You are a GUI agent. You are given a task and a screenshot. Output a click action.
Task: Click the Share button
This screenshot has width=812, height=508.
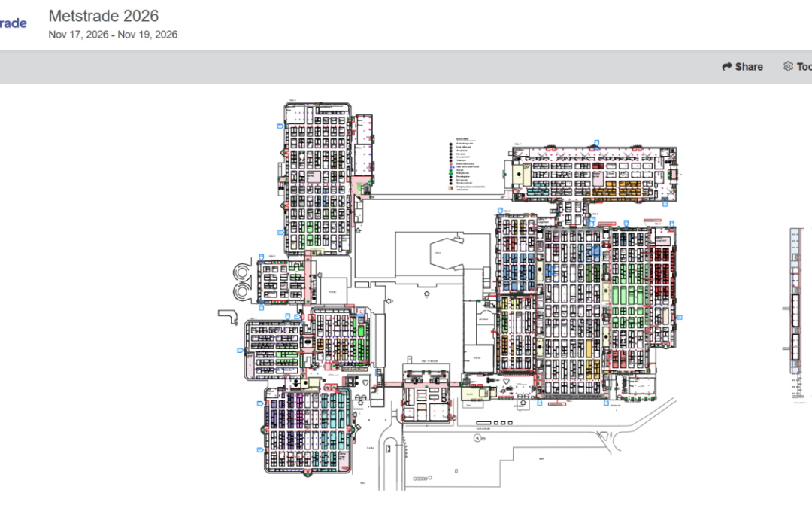(x=742, y=67)
